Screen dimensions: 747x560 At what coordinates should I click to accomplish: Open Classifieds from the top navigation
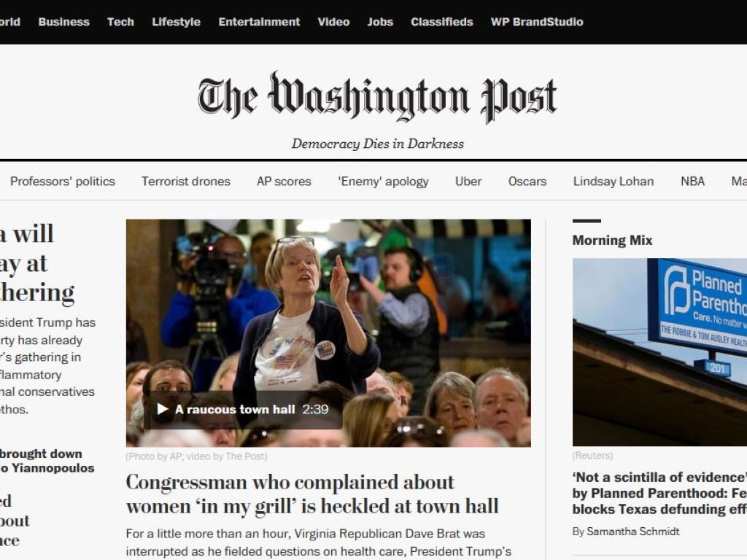coord(442,22)
